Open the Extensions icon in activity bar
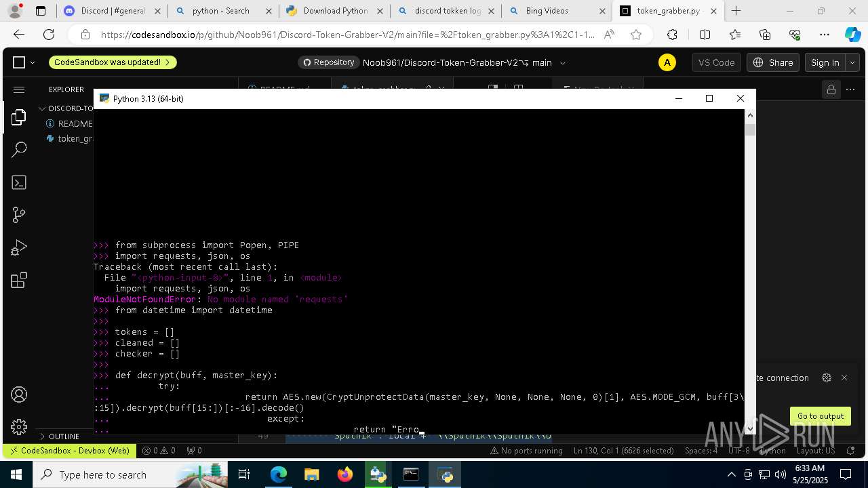The width and height of the screenshot is (868, 488). pos(19,280)
